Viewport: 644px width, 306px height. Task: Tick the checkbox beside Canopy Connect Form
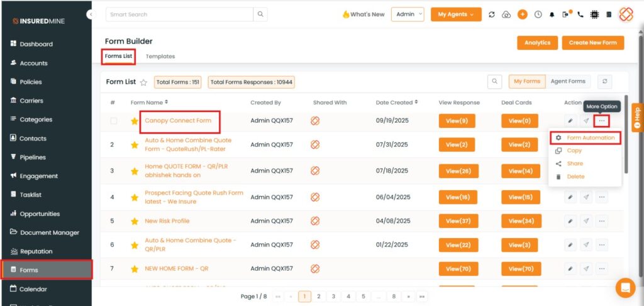[114, 121]
